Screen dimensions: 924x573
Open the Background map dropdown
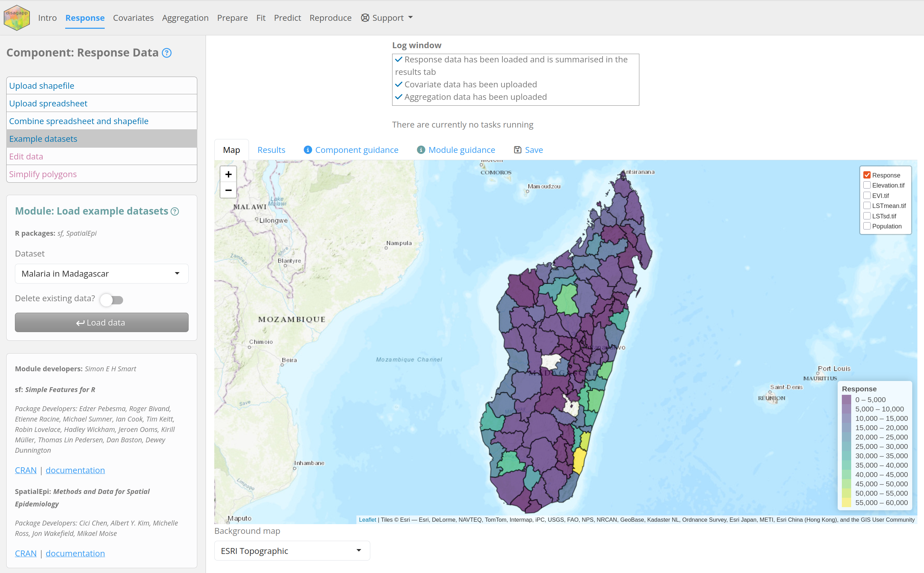click(292, 550)
